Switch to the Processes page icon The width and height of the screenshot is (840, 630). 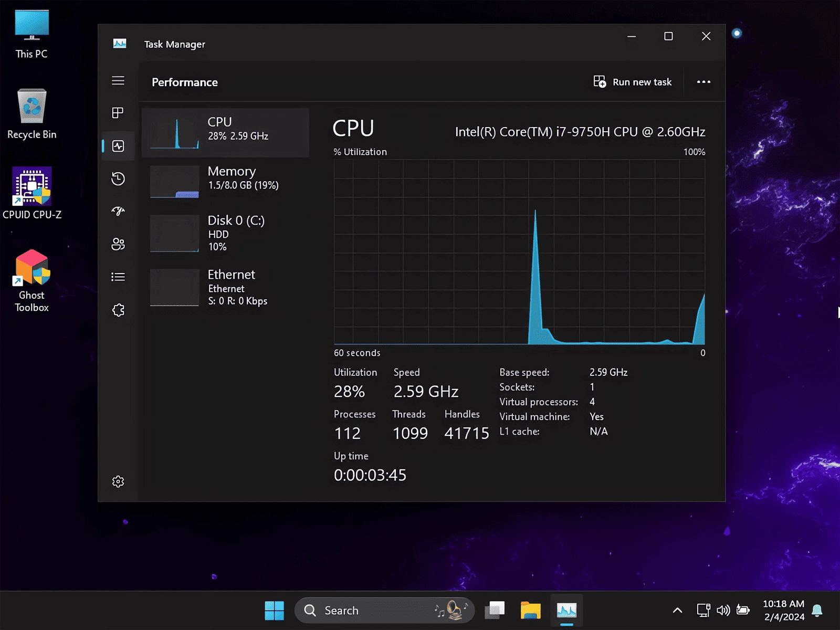(118, 113)
